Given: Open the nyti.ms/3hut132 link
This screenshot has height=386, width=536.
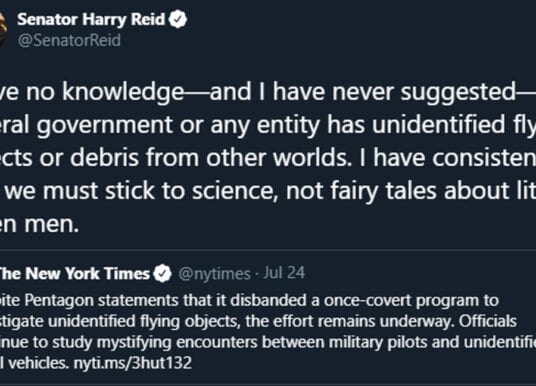Looking at the screenshot, I should tap(133, 363).
